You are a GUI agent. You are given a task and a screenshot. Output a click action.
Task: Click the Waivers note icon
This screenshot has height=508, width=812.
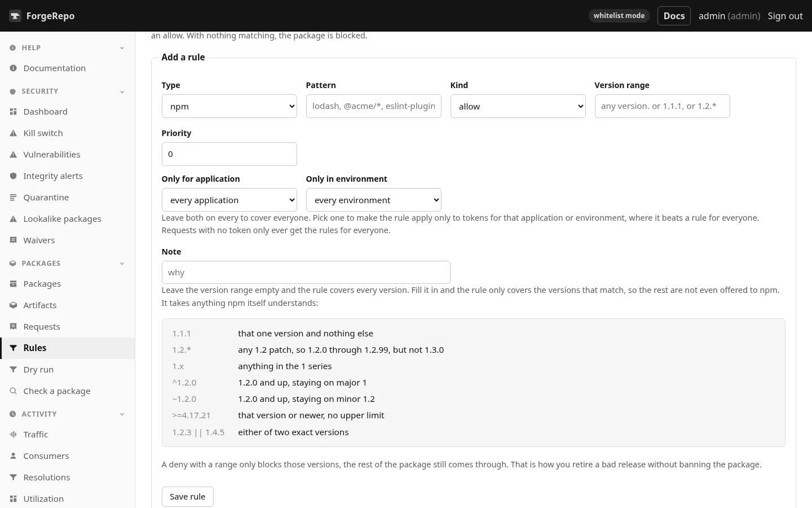(13, 240)
